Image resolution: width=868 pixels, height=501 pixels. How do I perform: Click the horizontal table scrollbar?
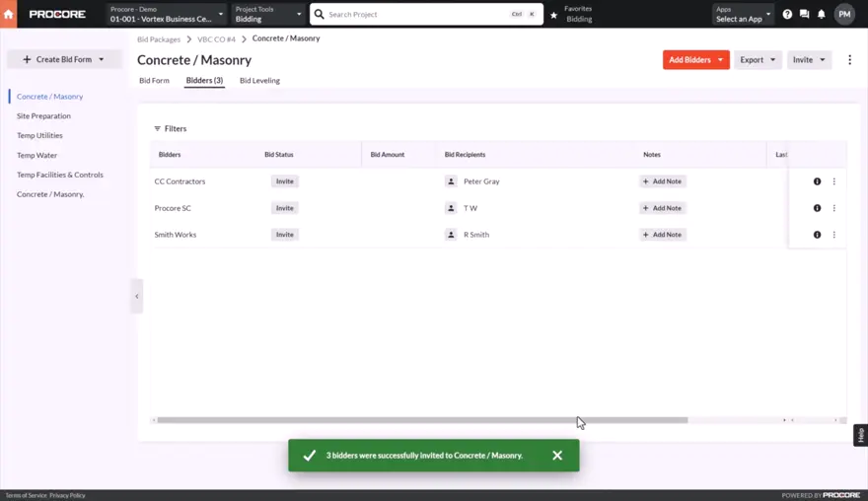pos(422,420)
